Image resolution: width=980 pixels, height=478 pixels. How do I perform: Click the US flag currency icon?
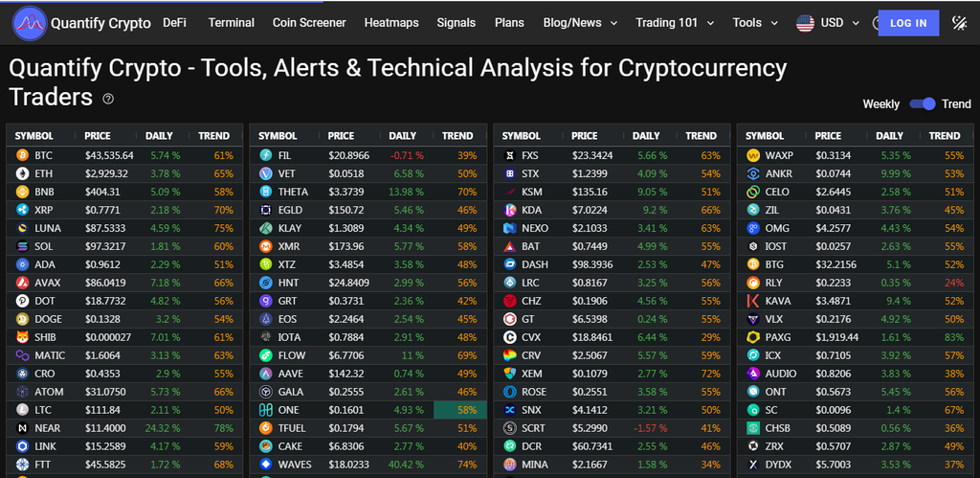point(805,23)
